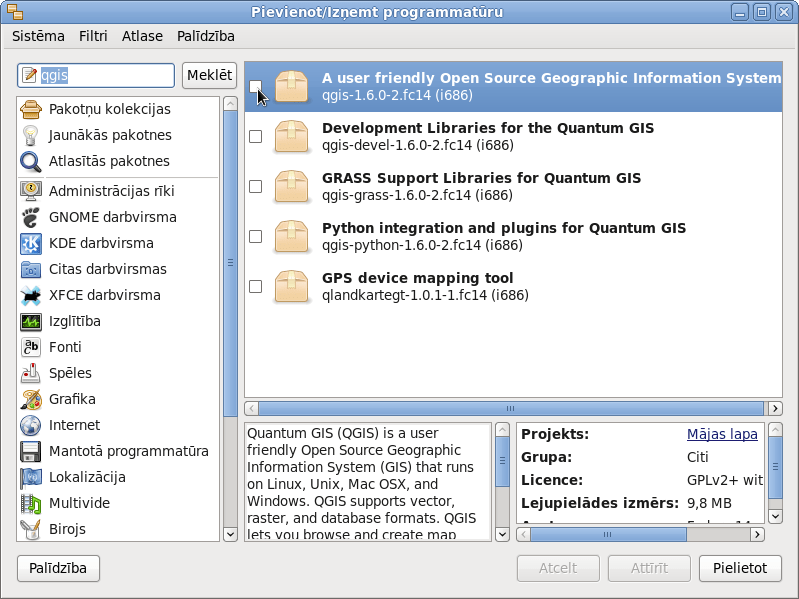The width and height of the screenshot is (799, 599).
Task: Click the package list horizontal scrollbar thumb
Action: coord(511,408)
